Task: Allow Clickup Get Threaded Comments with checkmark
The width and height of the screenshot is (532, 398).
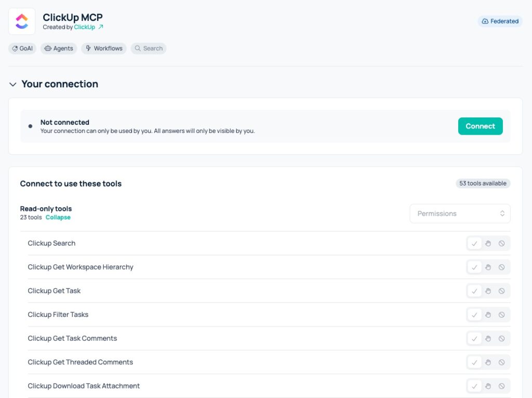Action: [x=474, y=362]
